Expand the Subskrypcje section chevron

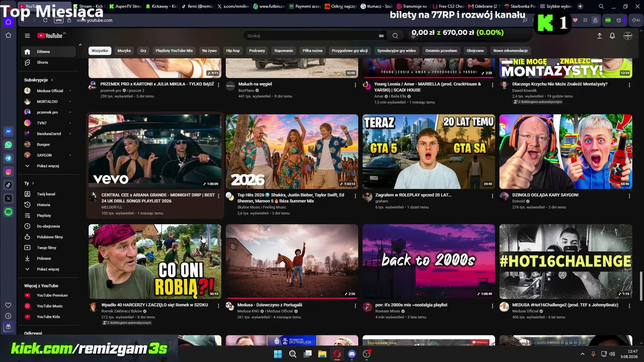[52, 80]
